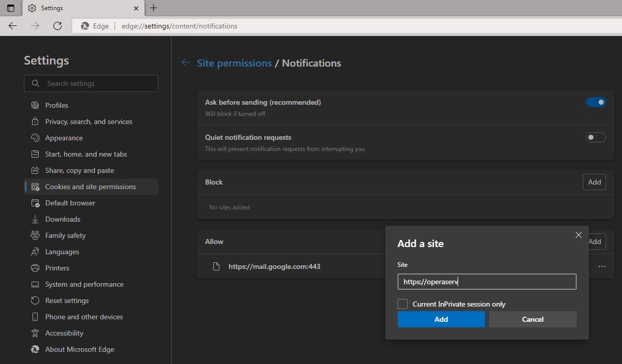Click the Family safety icon
This screenshot has width=622, height=364.
tap(35, 235)
